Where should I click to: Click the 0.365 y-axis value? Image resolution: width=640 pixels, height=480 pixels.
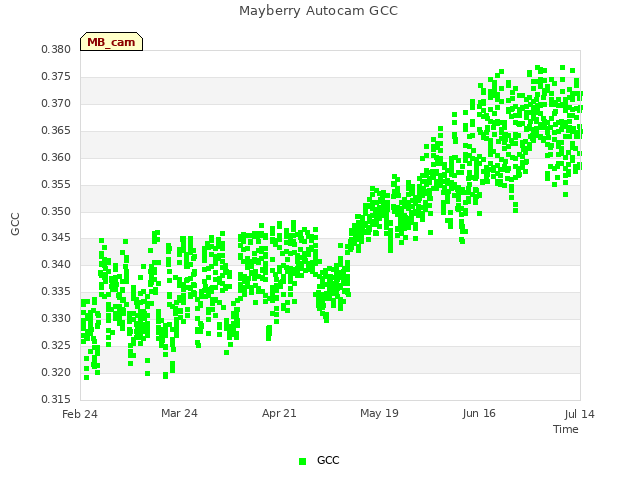pos(56,130)
